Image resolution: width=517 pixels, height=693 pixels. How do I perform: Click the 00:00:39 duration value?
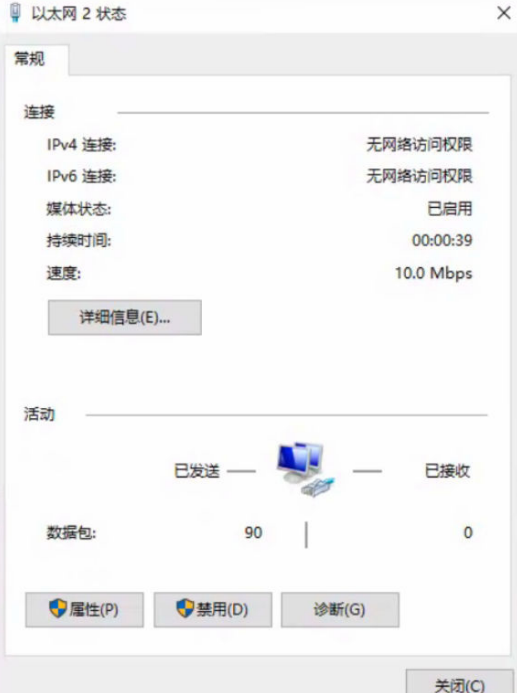pos(442,240)
